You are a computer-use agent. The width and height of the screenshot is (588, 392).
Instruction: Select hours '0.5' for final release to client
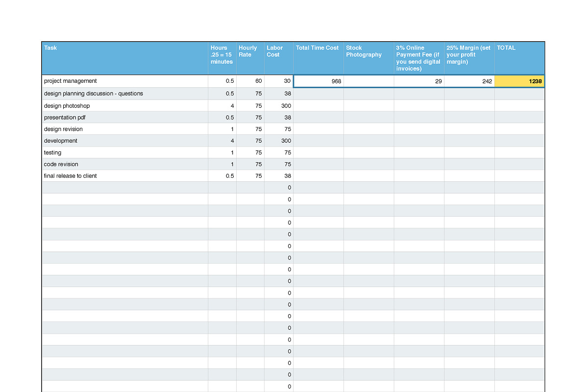(222, 176)
